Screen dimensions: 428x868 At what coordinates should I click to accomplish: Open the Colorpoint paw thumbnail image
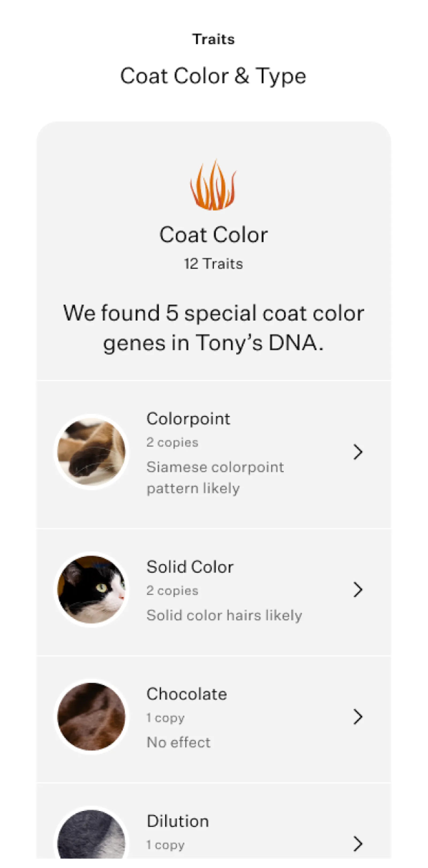point(91,452)
